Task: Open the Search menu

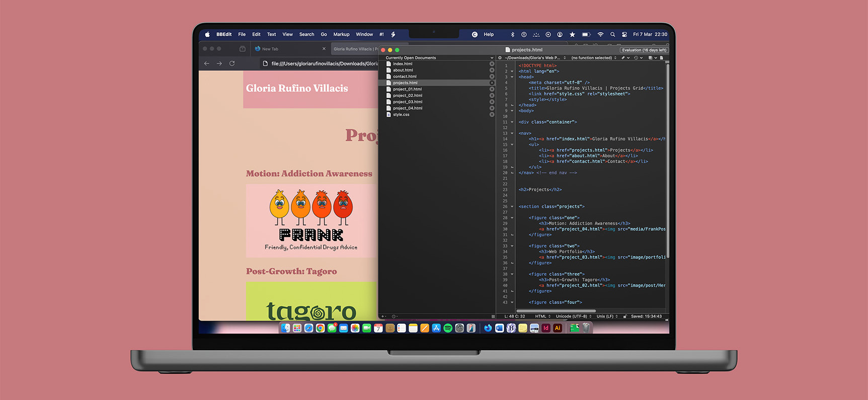Action: click(x=306, y=34)
